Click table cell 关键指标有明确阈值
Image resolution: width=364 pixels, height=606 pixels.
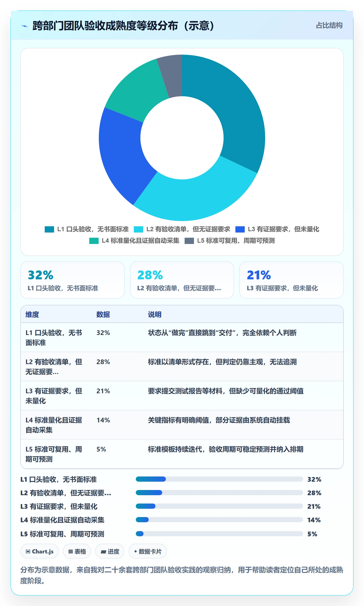pyautogui.click(x=219, y=420)
